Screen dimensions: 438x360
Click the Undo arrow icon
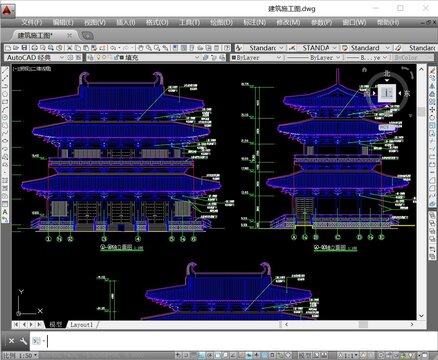(x=113, y=48)
